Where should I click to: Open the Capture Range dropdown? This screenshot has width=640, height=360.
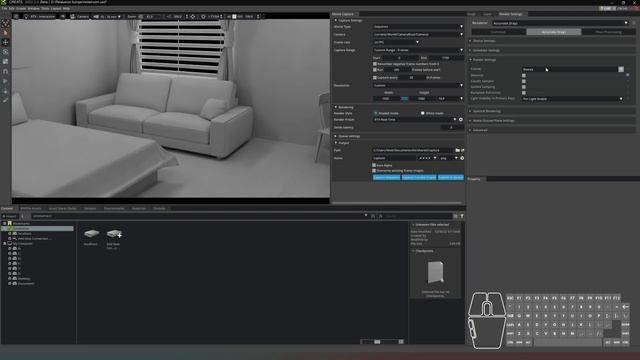click(x=418, y=50)
